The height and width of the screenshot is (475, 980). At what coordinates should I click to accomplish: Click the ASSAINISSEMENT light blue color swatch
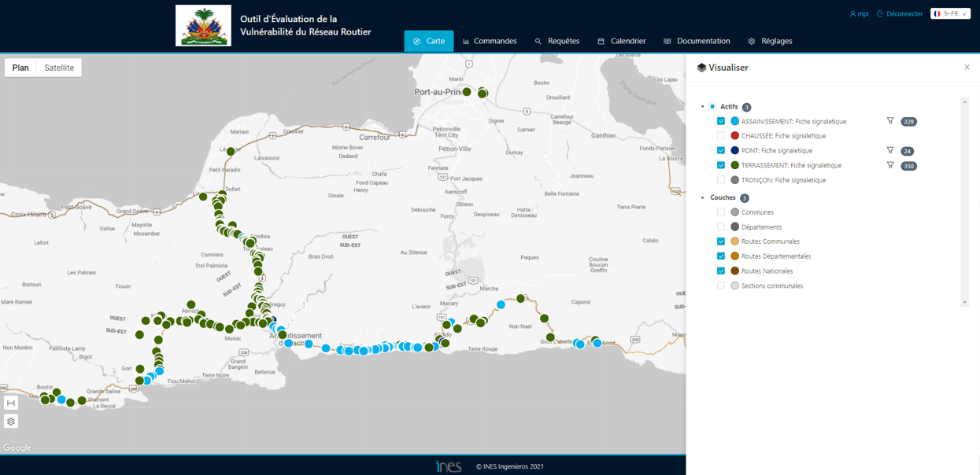pyautogui.click(x=734, y=121)
